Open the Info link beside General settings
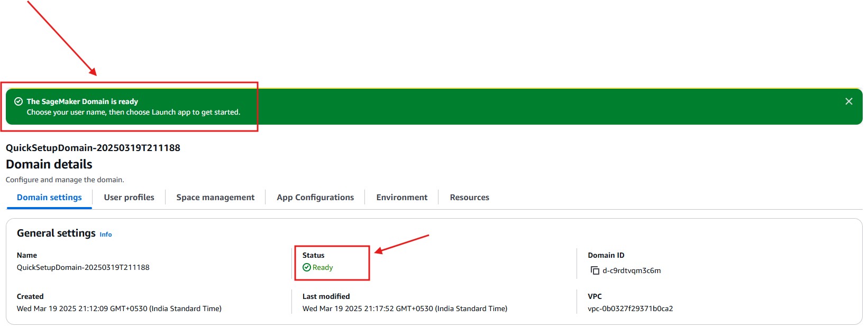Screen dimensions: 868x328 click(106, 235)
